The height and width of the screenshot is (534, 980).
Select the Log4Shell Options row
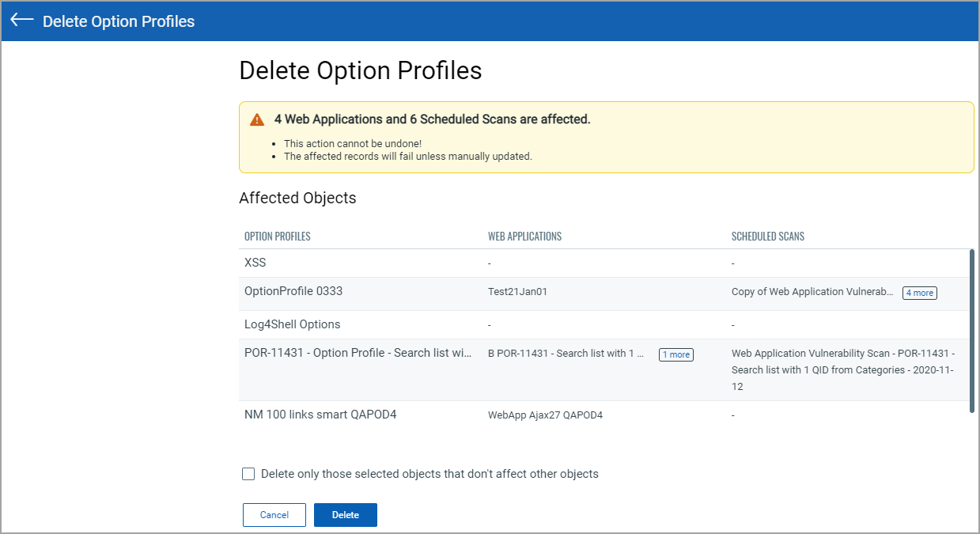tap(292, 324)
